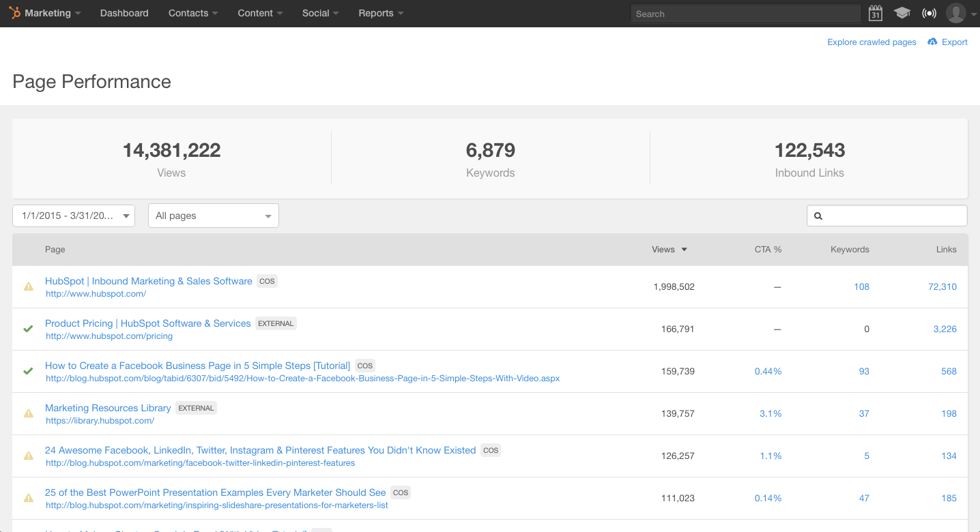
Task: Click the inspiring-slideshare-presentations URL
Action: (x=217, y=505)
